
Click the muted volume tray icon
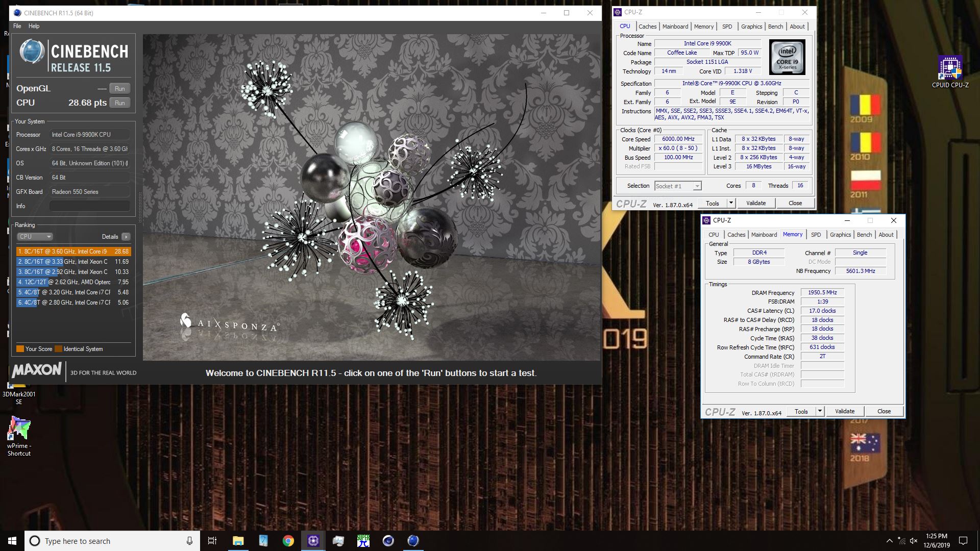click(914, 541)
